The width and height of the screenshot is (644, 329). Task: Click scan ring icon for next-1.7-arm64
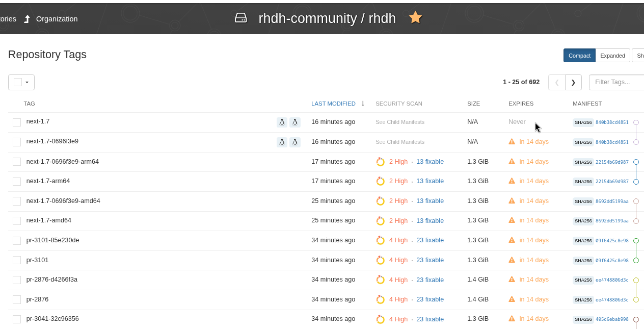(x=380, y=181)
